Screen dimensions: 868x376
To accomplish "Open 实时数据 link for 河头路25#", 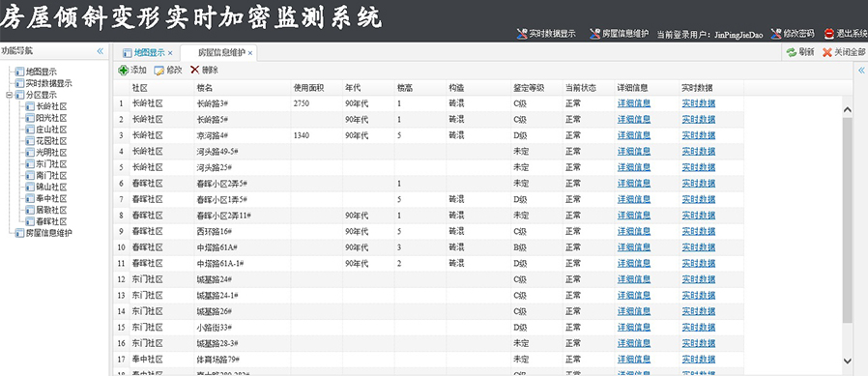I will pos(699,167).
